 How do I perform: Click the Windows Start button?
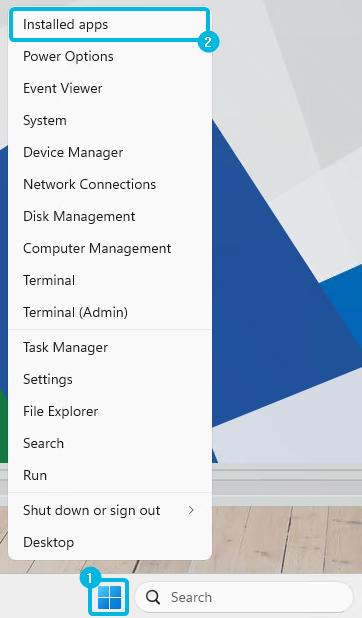(109, 597)
